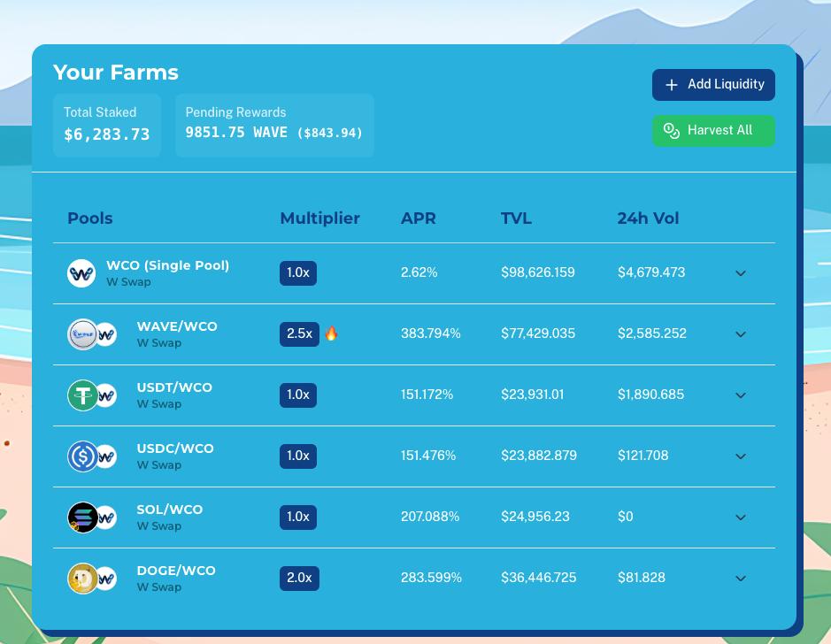Click the $36,446.725 TVL value

coord(538,578)
